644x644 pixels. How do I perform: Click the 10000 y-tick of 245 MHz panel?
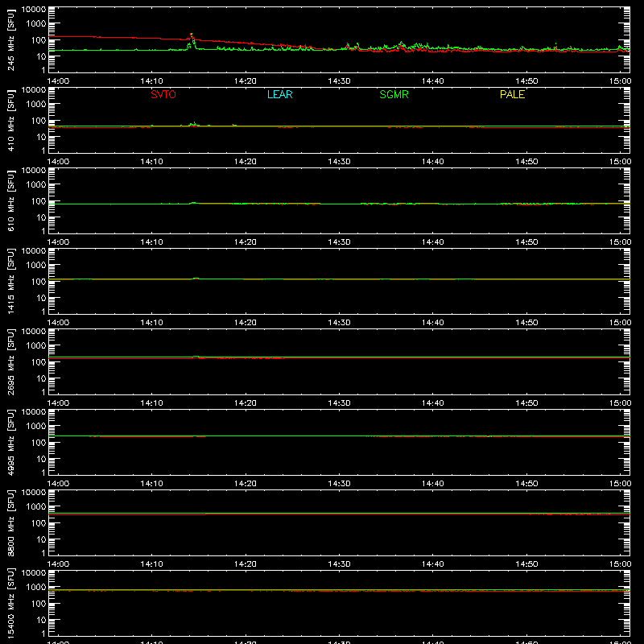34,10
